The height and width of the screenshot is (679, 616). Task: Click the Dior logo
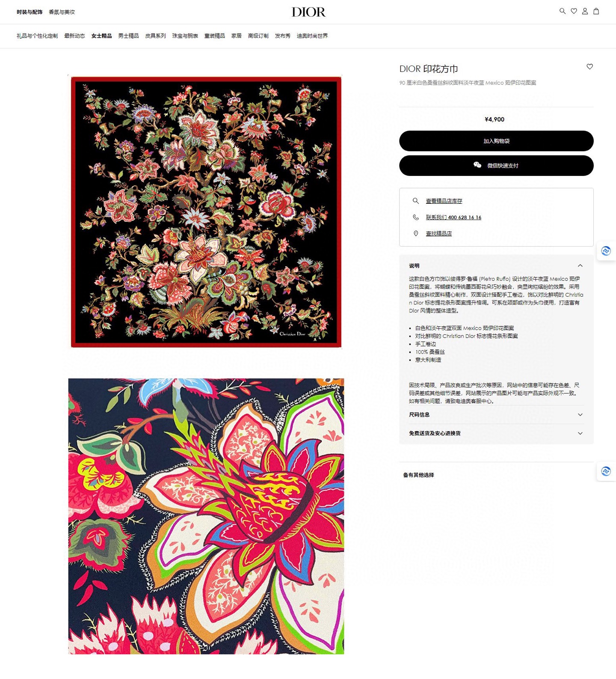coord(308,12)
